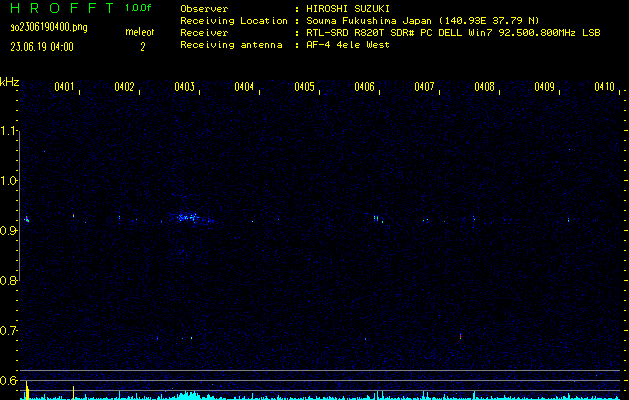The width and height of the screenshot is (629, 400).
Task: Click the 0.7 frequency axis label
Action: click(x=10, y=331)
